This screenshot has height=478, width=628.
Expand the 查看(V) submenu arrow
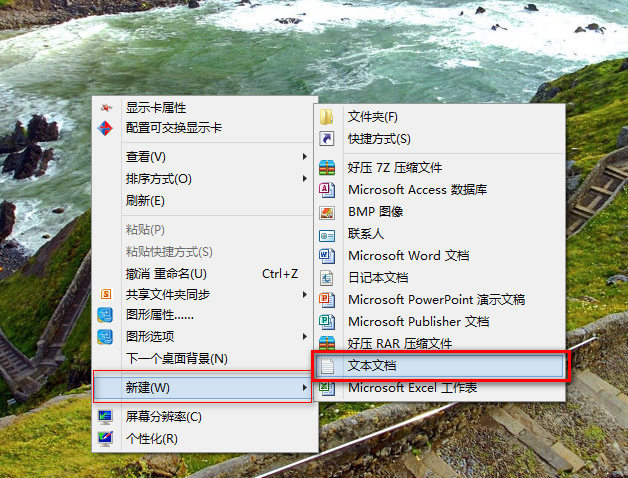click(x=305, y=157)
